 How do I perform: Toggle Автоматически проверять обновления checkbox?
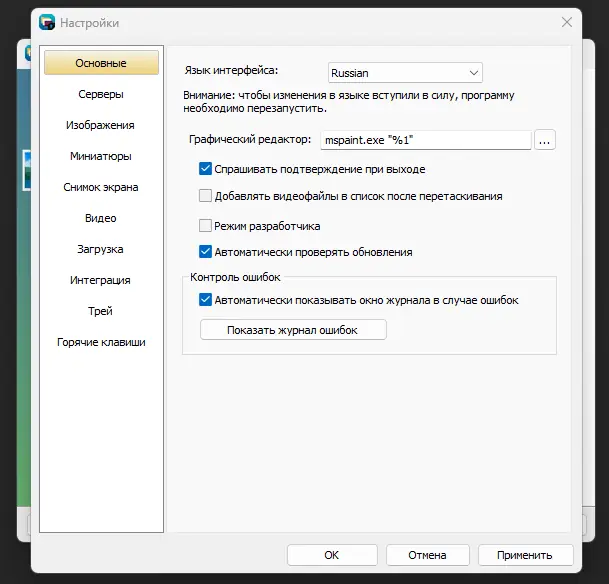pyautogui.click(x=205, y=252)
